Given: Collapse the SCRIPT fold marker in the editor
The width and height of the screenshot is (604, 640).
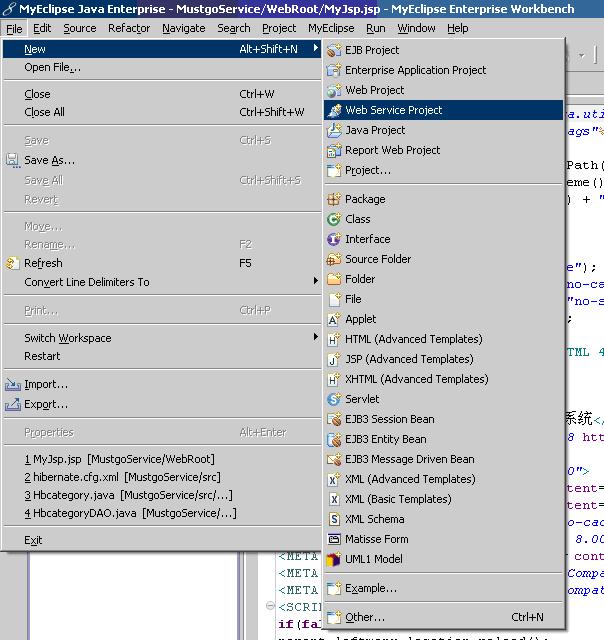Looking at the screenshot, I should click(x=270, y=606).
